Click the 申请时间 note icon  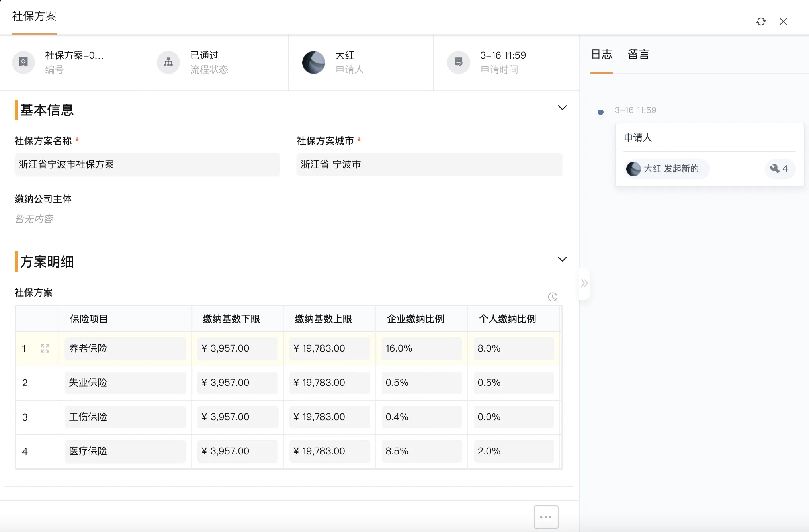[x=459, y=62]
